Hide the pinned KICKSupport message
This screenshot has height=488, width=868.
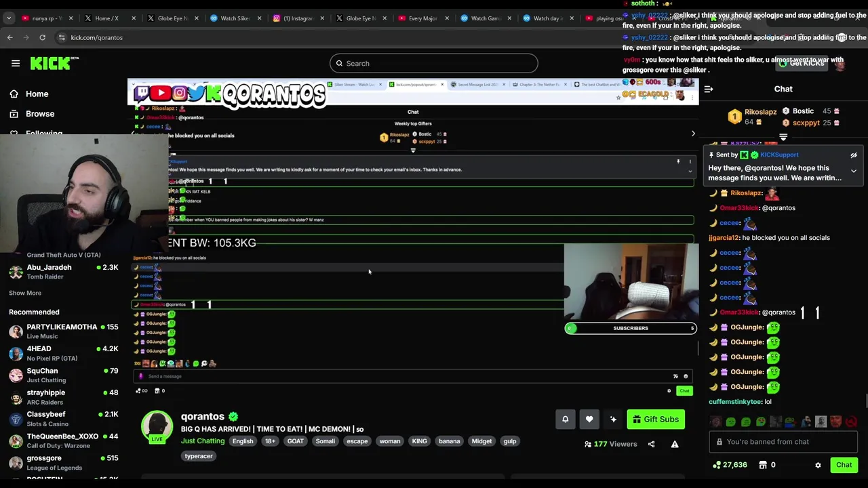click(x=854, y=155)
